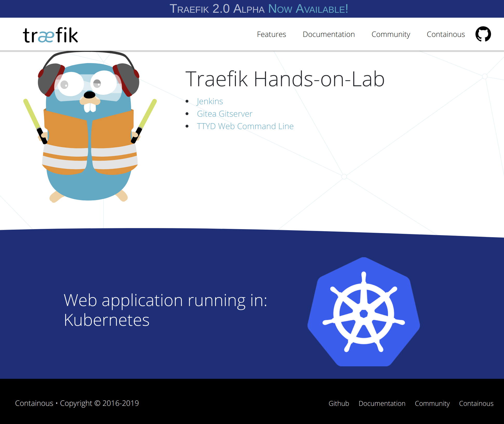Select Features in the navigation bar
Image resolution: width=504 pixels, height=424 pixels.
(x=271, y=34)
